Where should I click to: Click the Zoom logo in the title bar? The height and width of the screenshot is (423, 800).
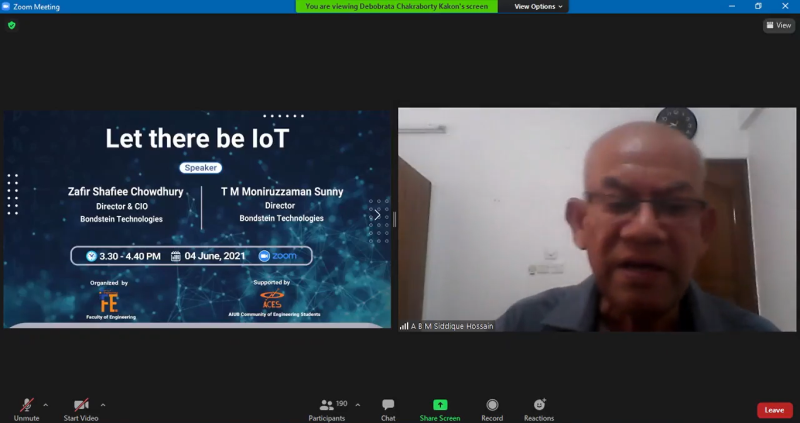[7, 6]
